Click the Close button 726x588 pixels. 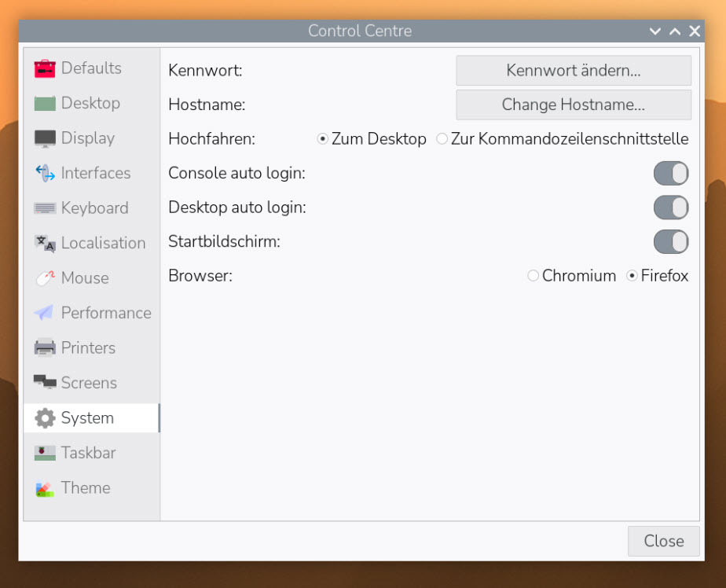click(663, 541)
